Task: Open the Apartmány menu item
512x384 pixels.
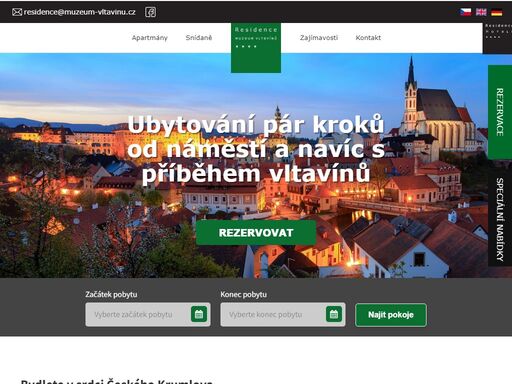Action: coord(150,38)
